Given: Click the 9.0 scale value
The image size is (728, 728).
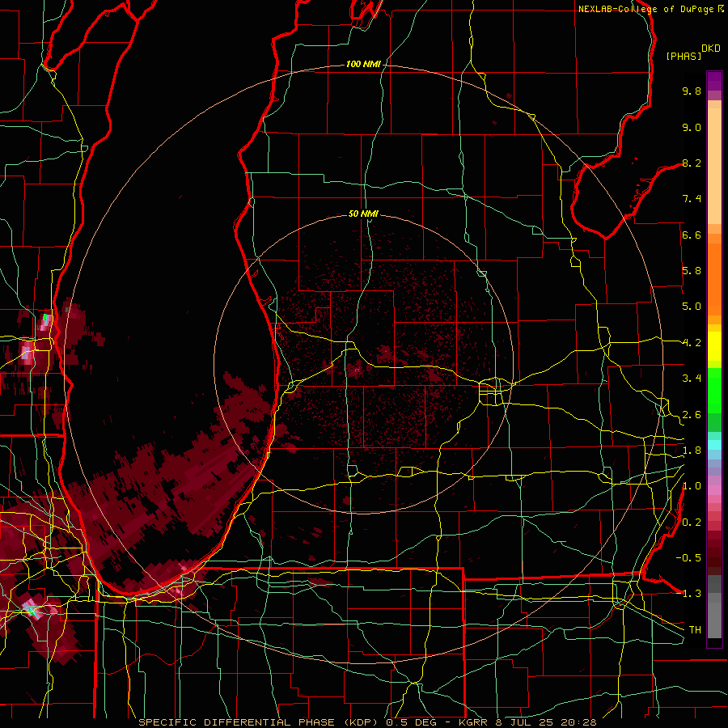Looking at the screenshot, I should [x=692, y=127].
